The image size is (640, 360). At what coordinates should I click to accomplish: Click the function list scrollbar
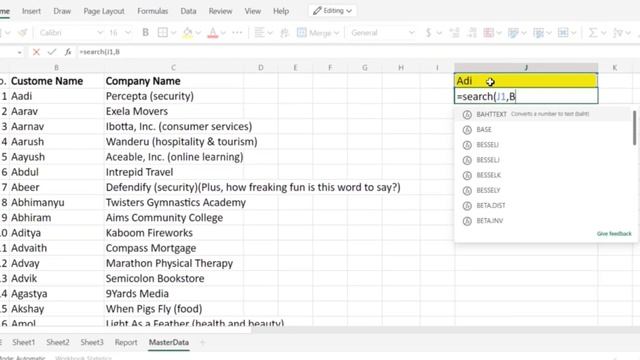[x=634, y=128]
